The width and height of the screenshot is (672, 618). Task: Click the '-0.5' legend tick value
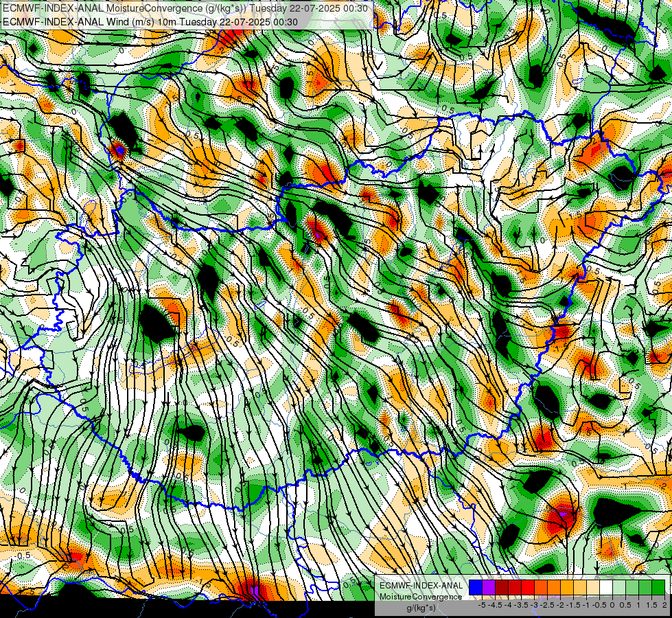[599, 605]
